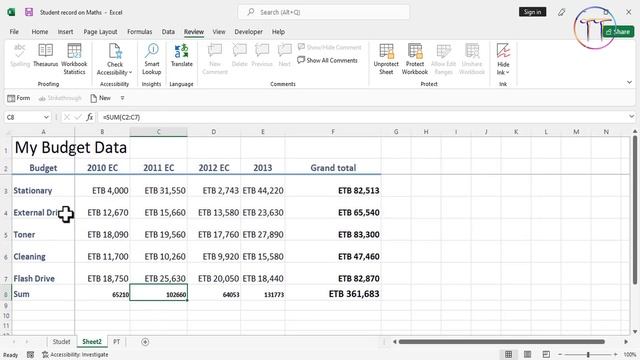640x360 pixels.
Task: Click the Data tab
Action: pos(168,31)
